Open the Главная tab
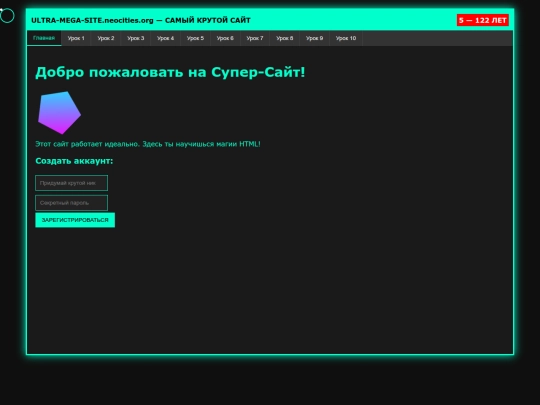The image size is (540, 405). pyautogui.click(x=44, y=38)
